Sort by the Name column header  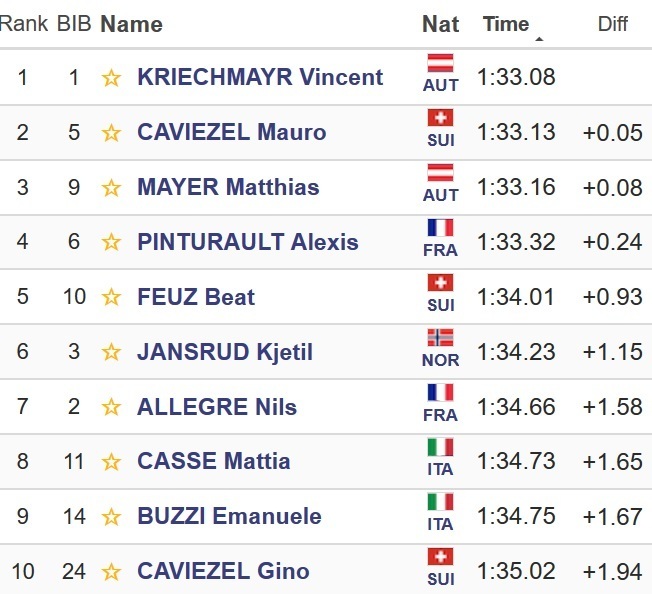[x=131, y=24]
